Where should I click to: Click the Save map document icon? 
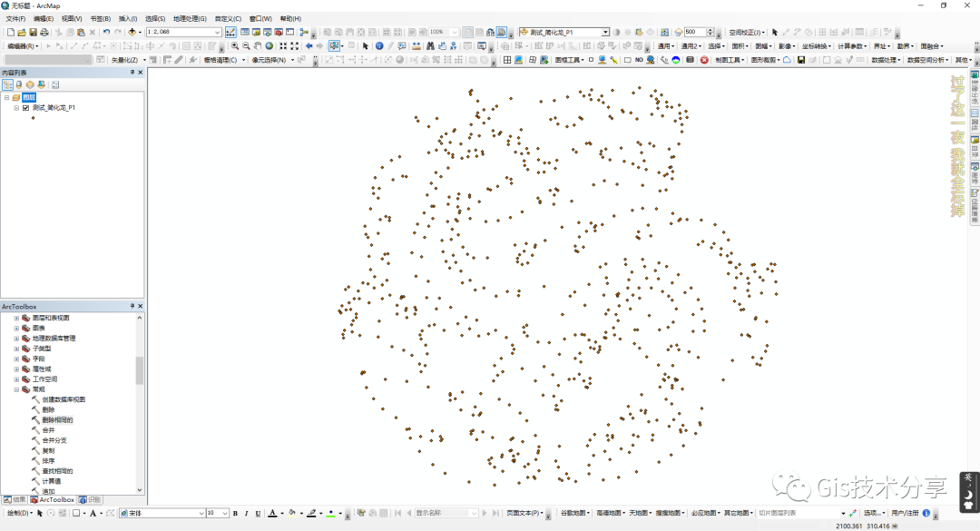pos(34,32)
